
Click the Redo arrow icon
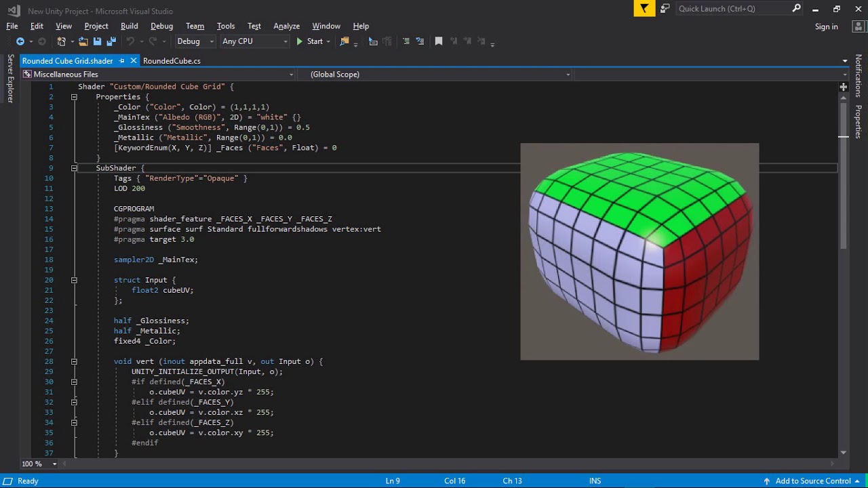153,41
